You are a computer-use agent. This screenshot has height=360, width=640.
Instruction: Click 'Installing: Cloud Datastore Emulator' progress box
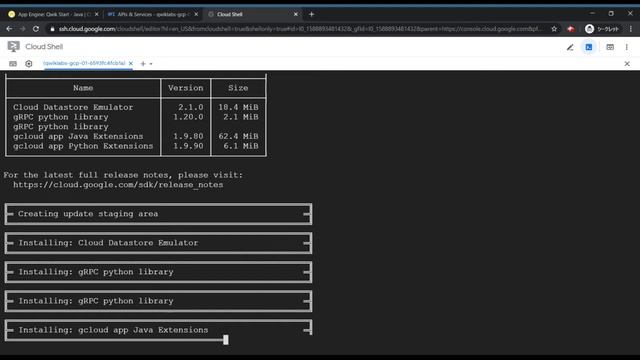point(158,243)
